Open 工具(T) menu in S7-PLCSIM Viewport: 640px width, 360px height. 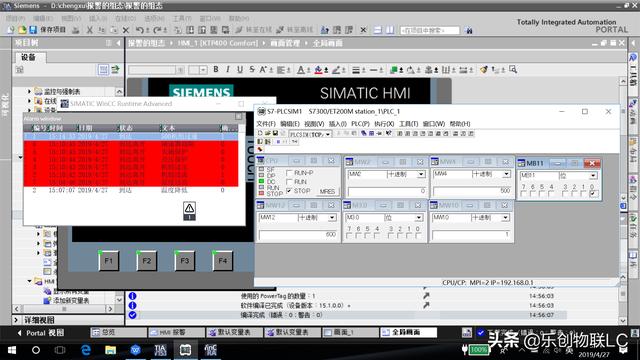coord(409,124)
